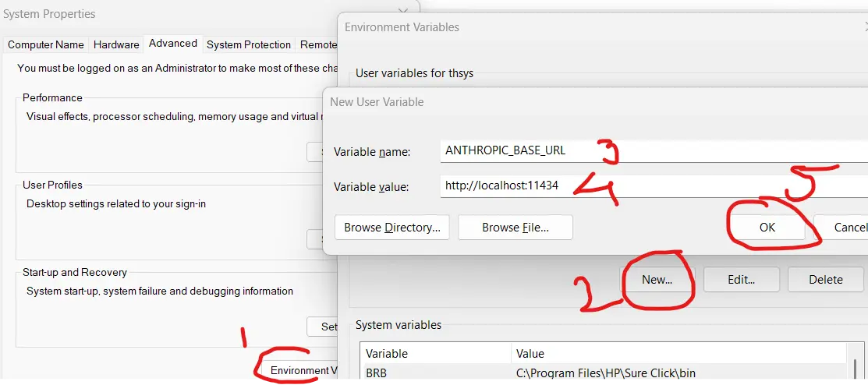Open the Remote tab
Viewport: 868px width, 385px height.
click(x=317, y=44)
